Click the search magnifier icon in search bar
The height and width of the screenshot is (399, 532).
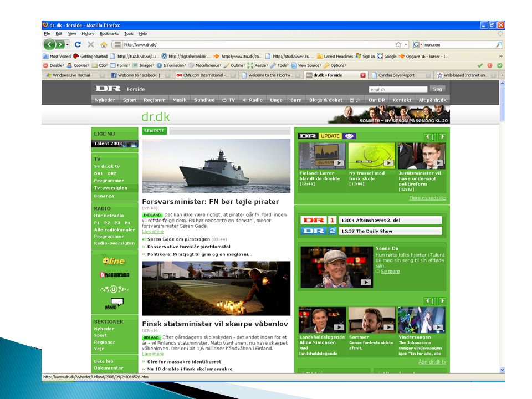point(498,44)
